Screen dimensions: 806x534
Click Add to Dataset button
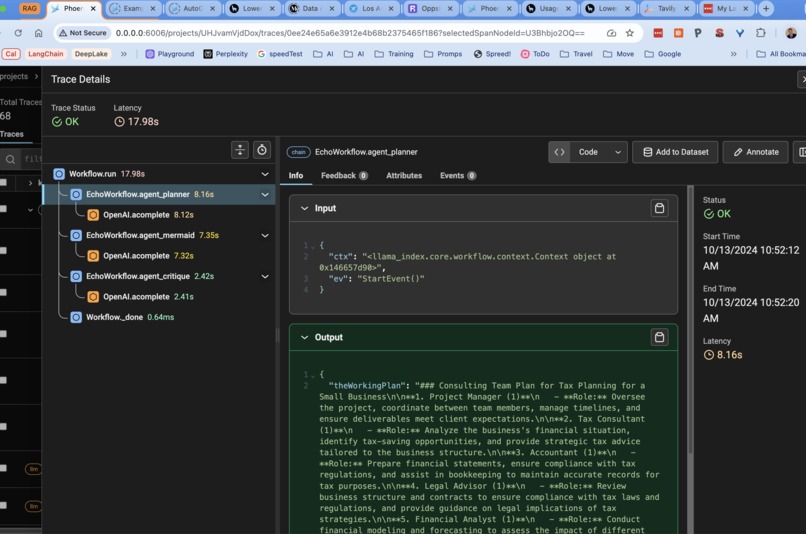pyautogui.click(x=675, y=152)
